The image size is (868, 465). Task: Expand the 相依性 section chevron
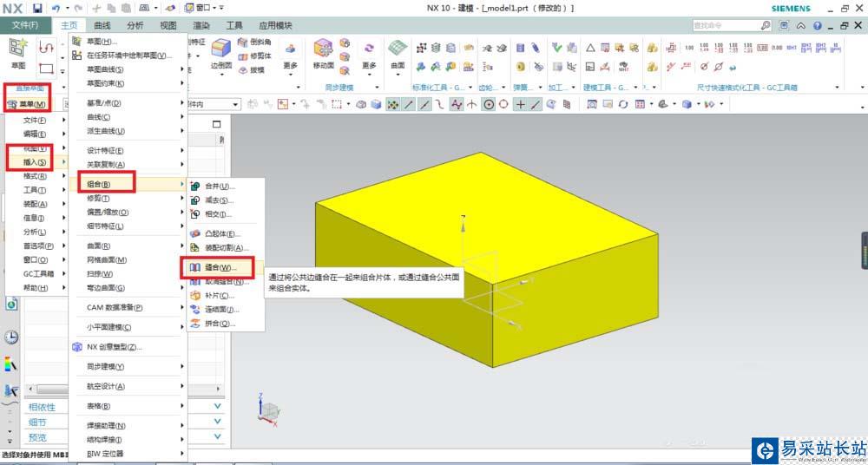coord(218,406)
